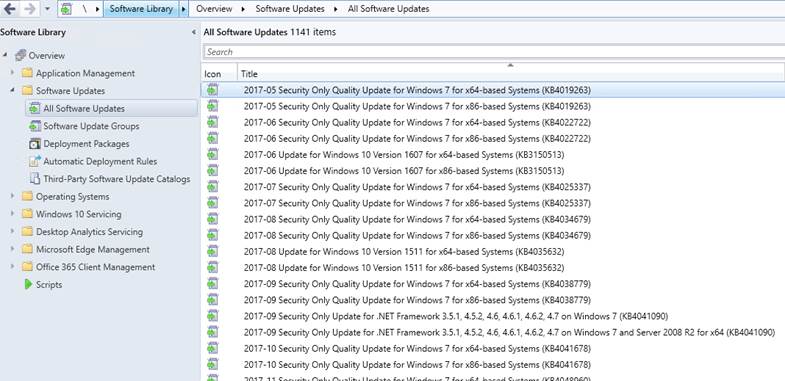This screenshot has height=381, width=785.
Task: Open dropdown arrow after Software Library breadcrumb
Action: [x=184, y=9]
